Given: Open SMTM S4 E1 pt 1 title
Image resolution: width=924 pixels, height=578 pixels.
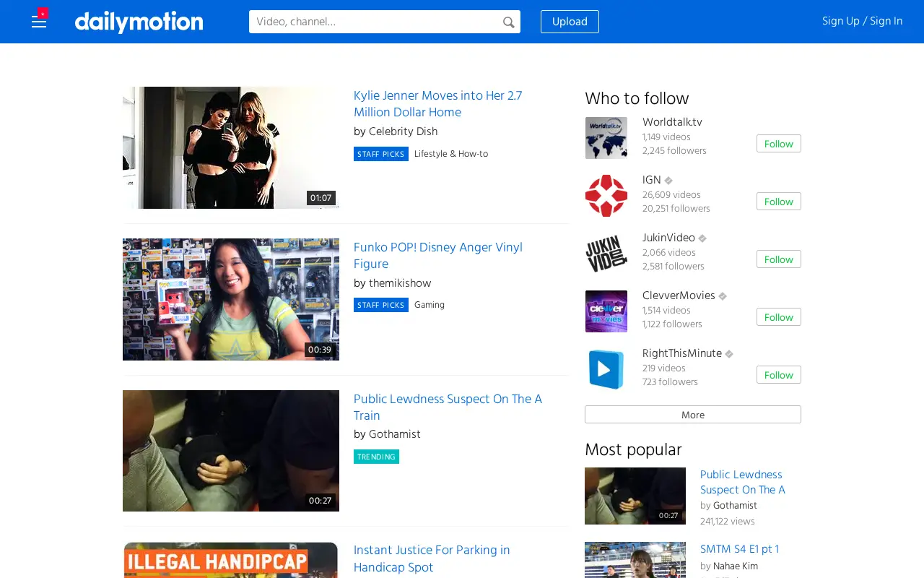Looking at the screenshot, I should (x=739, y=549).
